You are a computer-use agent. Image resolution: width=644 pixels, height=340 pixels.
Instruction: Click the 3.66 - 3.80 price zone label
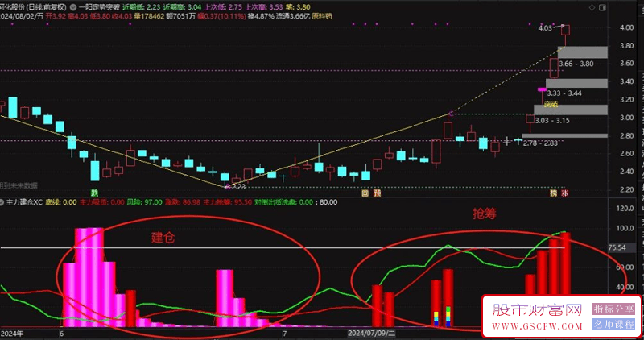pos(576,64)
